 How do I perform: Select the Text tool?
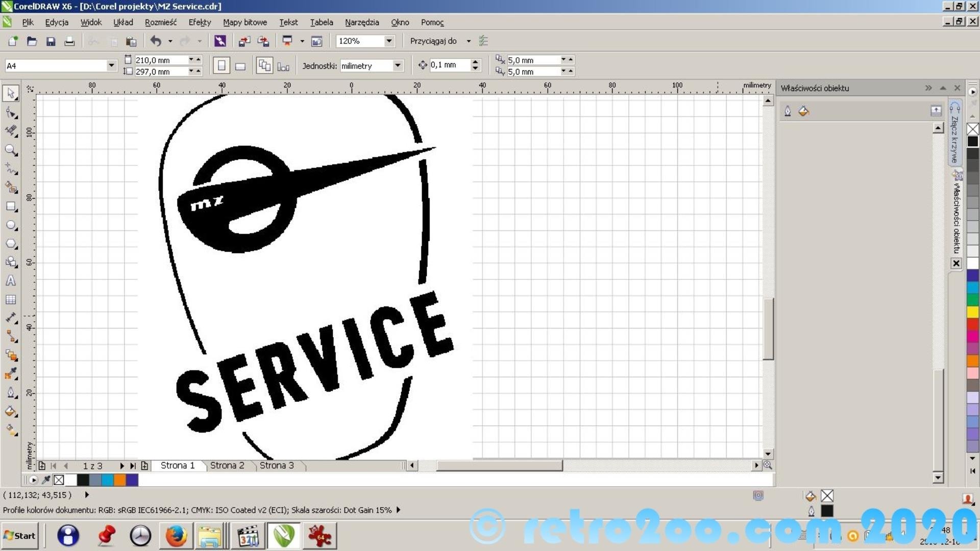[11, 281]
